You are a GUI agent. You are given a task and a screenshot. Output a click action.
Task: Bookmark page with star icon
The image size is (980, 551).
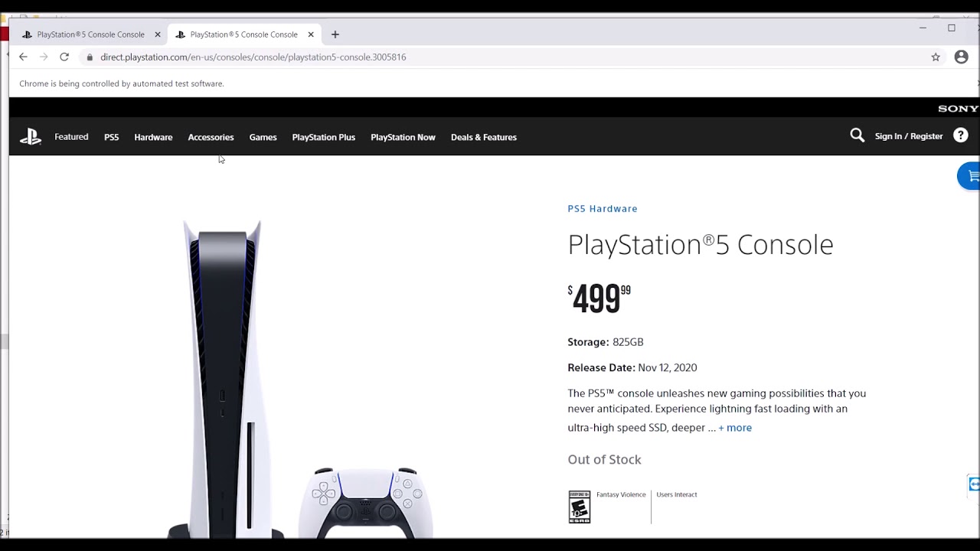tap(936, 57)
